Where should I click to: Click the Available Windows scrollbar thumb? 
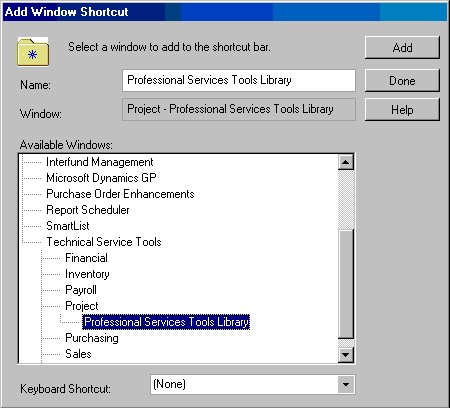(346, 284)
